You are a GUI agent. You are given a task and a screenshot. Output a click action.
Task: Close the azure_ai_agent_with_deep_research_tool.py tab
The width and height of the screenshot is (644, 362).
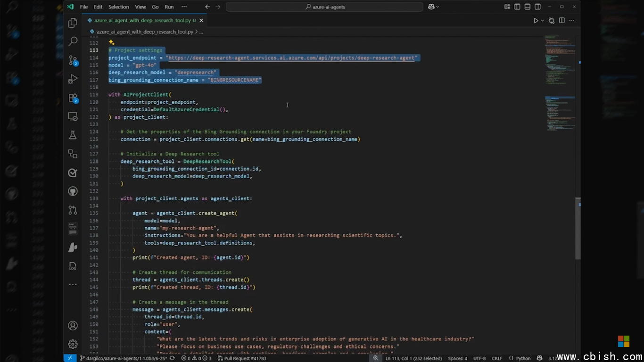[201, 21]
